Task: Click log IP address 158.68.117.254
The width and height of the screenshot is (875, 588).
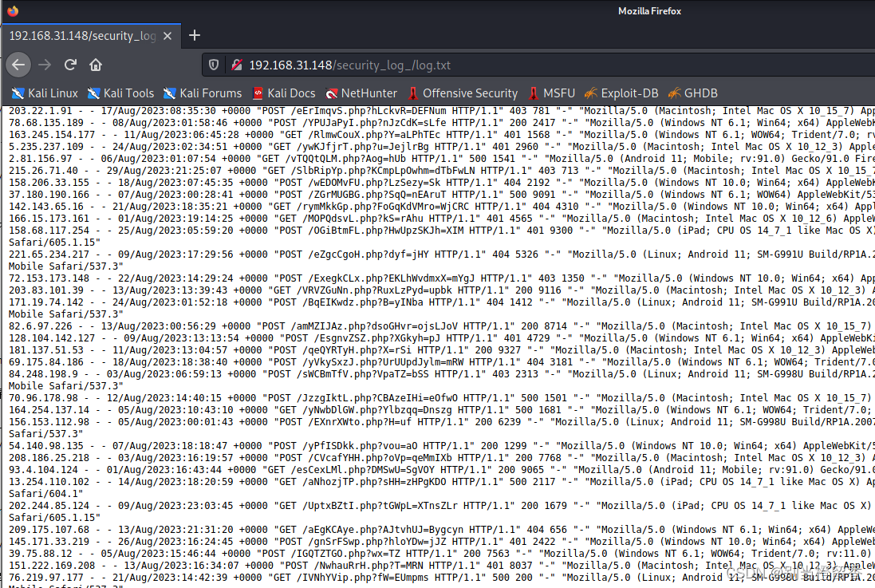Action: coord(49,231)
